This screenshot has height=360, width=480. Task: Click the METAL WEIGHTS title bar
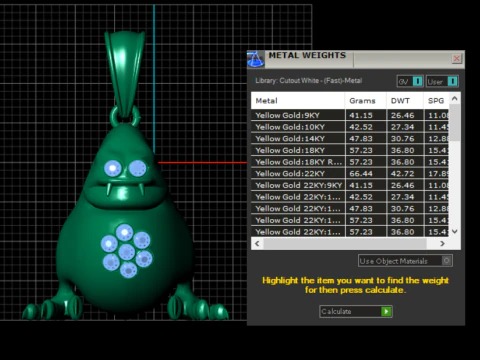tap(355, 59)
